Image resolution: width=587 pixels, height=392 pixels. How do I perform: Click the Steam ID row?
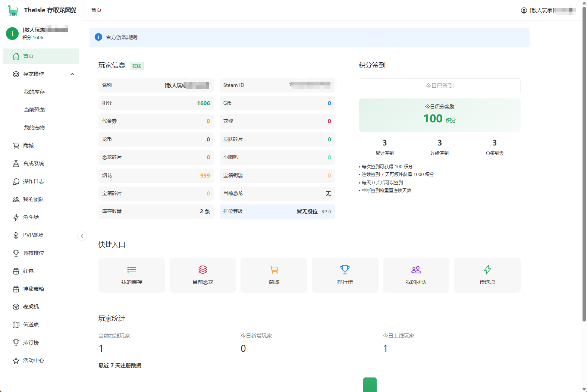click(x=277, y=85)
